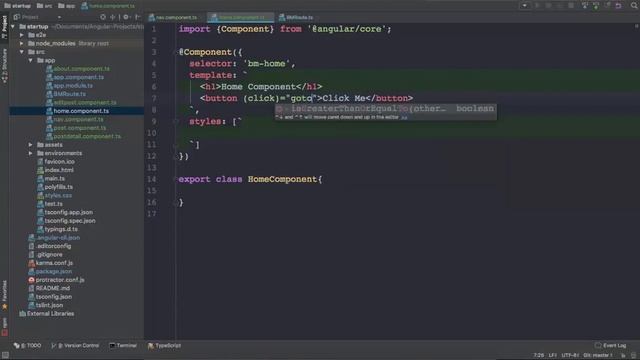Expand the node_modules folder
Viewport: 640px width, 360px height.
pyautogui.click(x=22, y=43)
